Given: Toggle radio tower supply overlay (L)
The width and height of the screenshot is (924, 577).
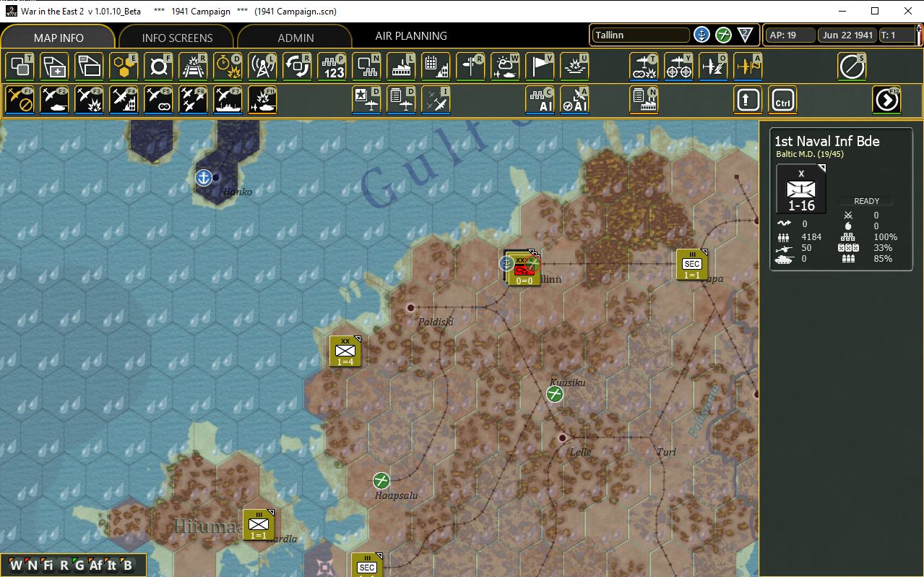Looking at the screenshot, I should [x=262, y=67].
